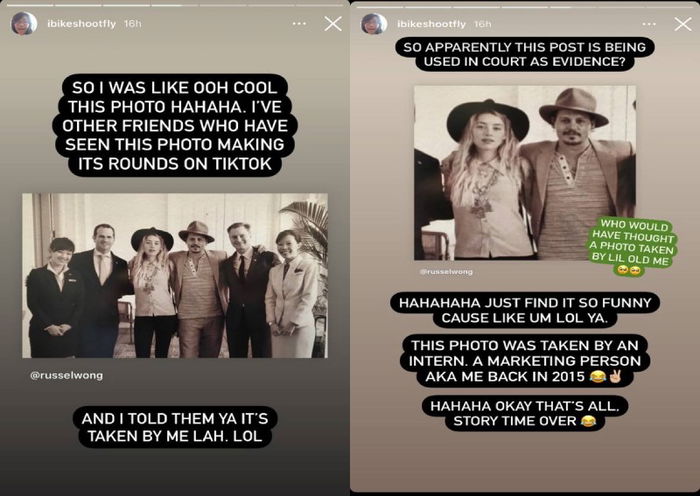Tap "Making its rounds on TikTok" caption
Image resolution: width=700 pixels, height=496 pixels.
[x=175, y=154]
